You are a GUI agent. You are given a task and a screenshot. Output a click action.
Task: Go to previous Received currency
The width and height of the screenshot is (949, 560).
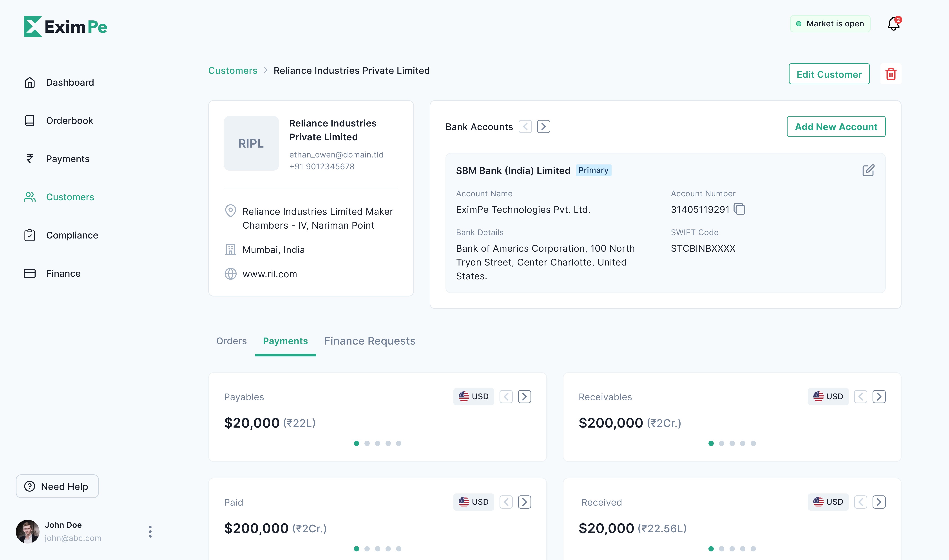point(860,502)
